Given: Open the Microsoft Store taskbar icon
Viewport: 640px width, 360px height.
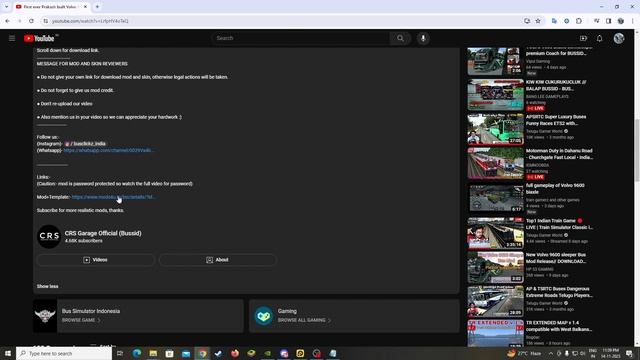Looking at the screenshot, I should coord(169,353).
